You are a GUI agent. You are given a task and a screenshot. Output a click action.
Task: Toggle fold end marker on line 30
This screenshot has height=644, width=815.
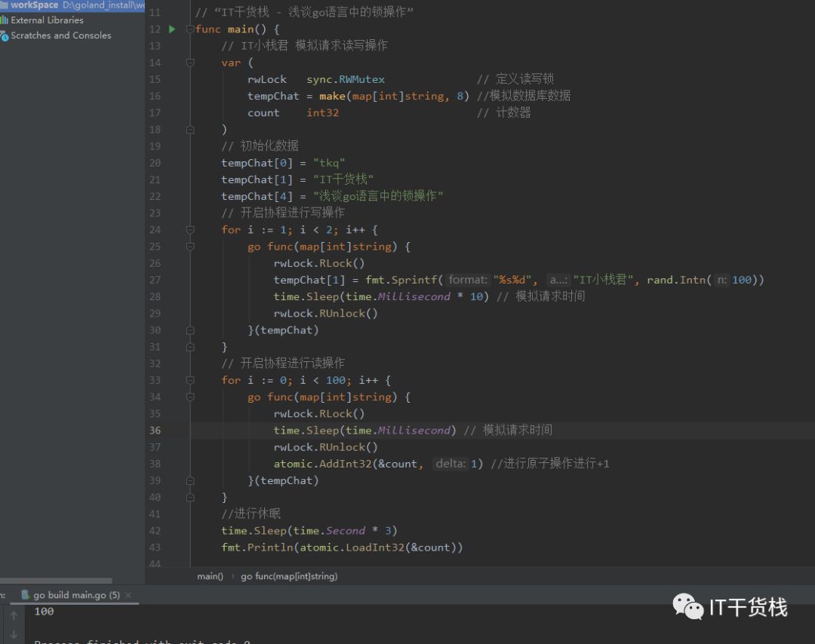tap(189, 330)
